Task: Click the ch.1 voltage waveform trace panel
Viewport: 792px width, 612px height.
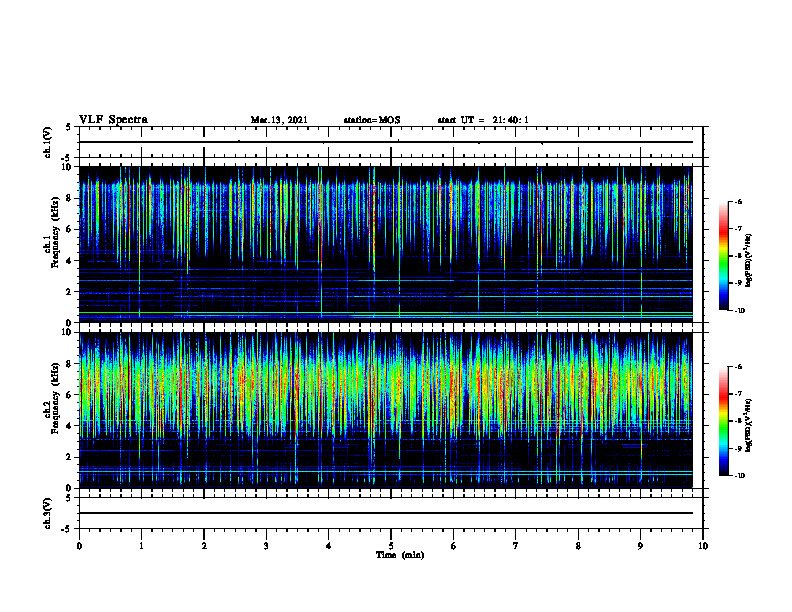Action: pos(391,142)
